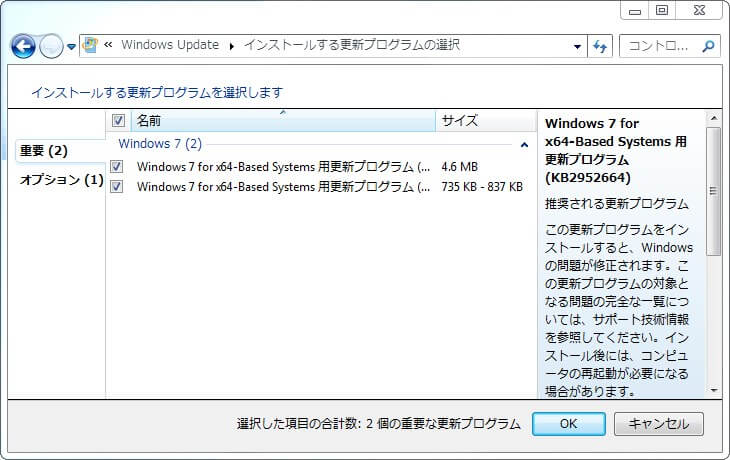Close the Windows Update window

click(x=699, y=11)
